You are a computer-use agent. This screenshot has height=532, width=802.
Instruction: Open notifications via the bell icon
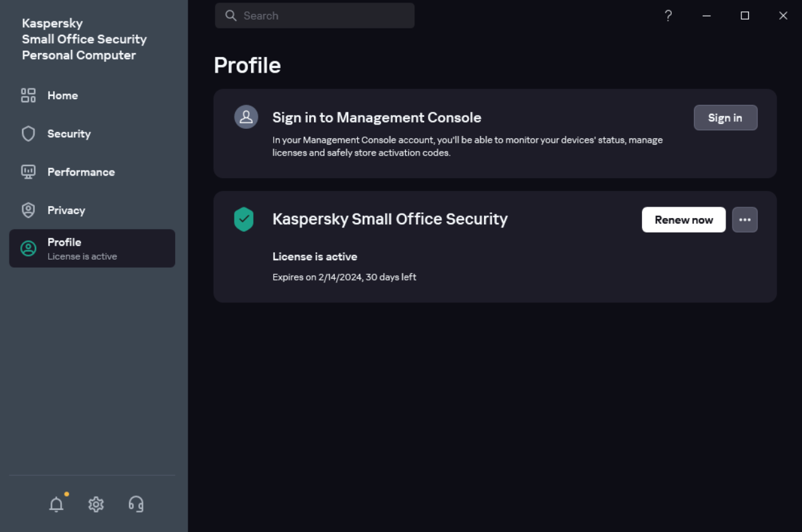tap(56, 504)
